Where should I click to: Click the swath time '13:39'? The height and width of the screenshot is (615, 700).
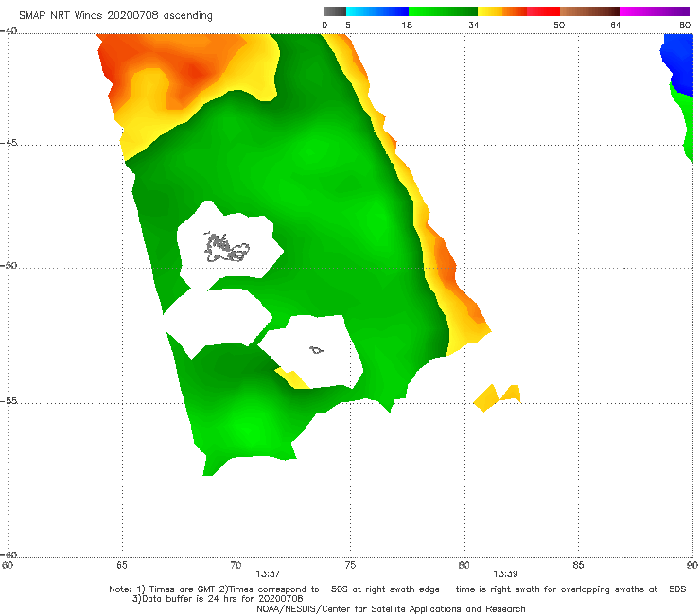click(x=505, y=574)
